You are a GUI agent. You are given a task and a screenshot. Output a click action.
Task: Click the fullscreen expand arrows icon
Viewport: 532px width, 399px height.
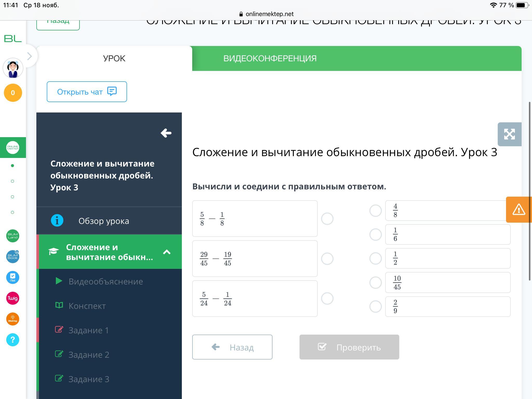click(509, 134)
